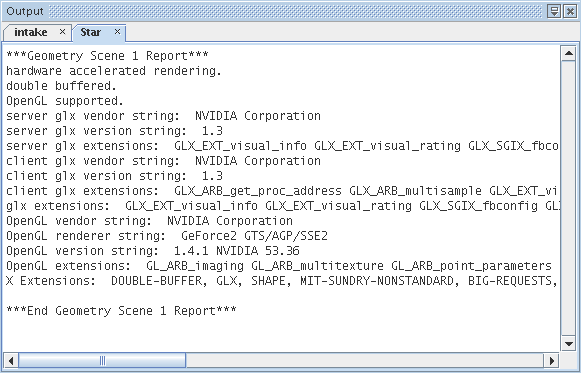Click the End Geometry Scene 1 Report line
The height and width of the screenshot is (373, 581).
pos(121,311)
